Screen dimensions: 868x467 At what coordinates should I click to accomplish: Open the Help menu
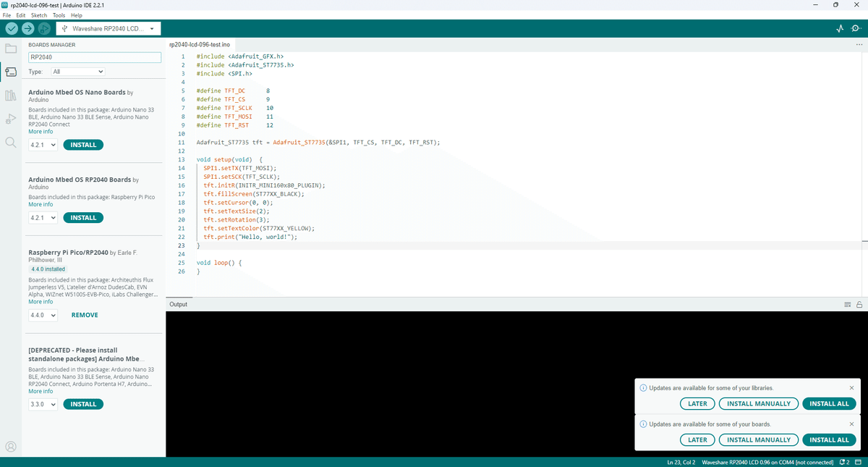pyautogui.click(x=76, y=15)
